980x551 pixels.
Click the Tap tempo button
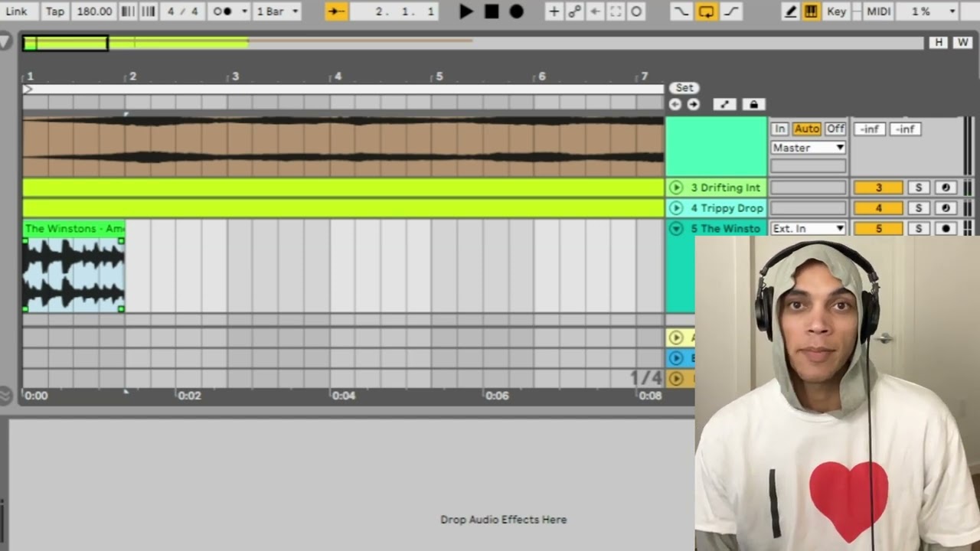click(x=55, y=11)
